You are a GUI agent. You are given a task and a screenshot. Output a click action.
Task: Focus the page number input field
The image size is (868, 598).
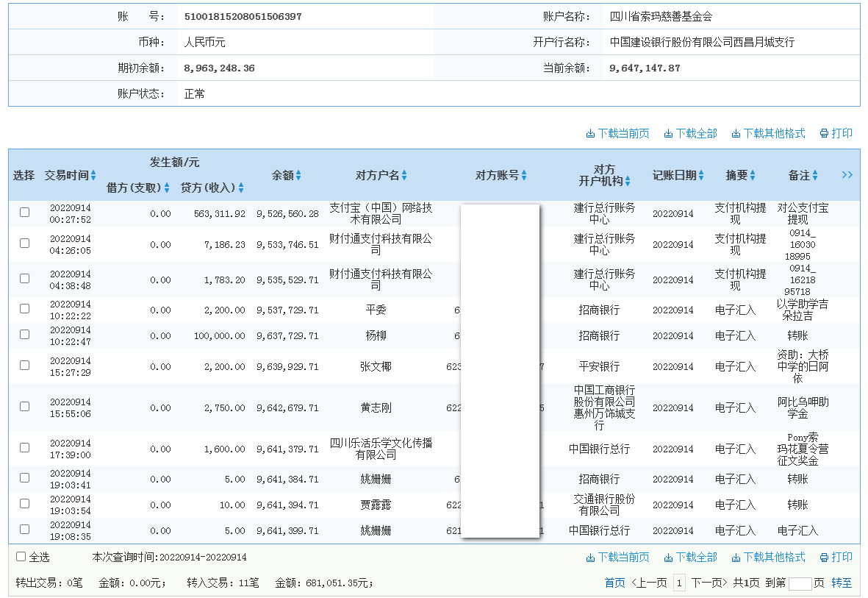coord(800,583)
